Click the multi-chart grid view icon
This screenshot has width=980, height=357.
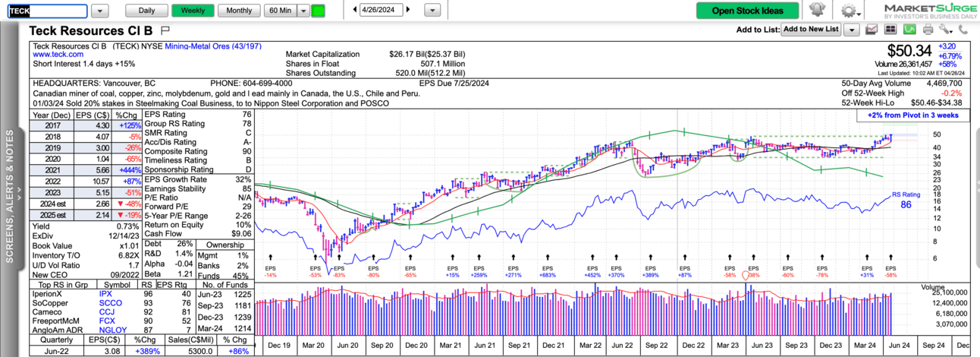click(890, 30)
